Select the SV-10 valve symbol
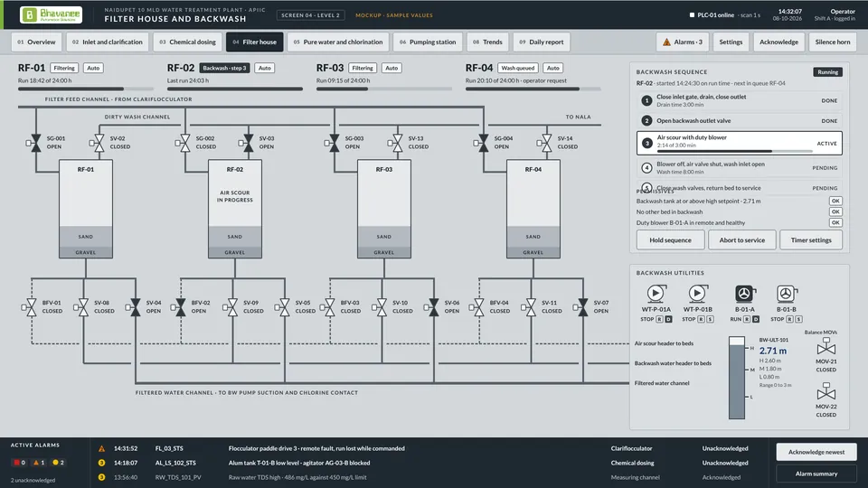This screenshot has width=868, height=488. point(382,307)
